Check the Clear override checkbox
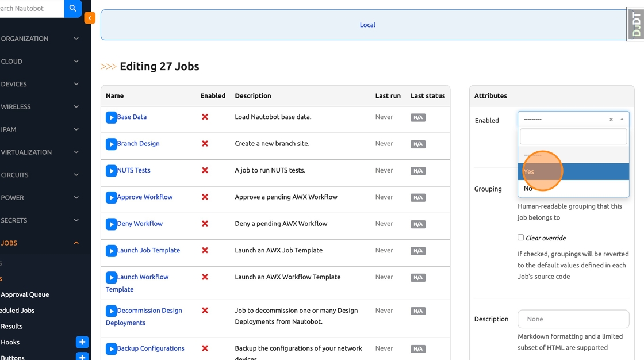 point(520,238)
